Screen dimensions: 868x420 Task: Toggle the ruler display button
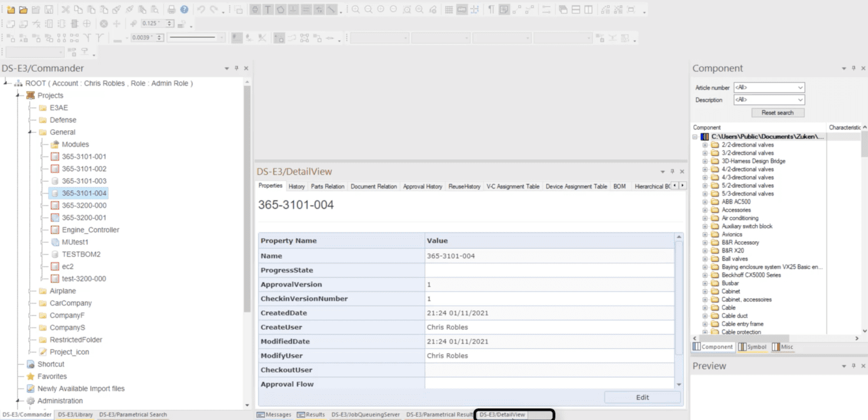pyautogui.click(x=462, y=10)
